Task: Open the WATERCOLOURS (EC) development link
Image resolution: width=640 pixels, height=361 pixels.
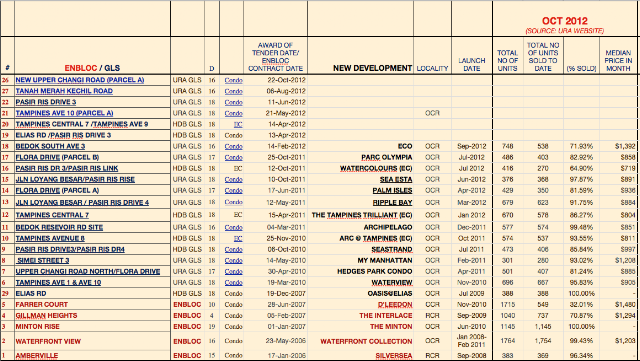Action: [x=376, y=168]
